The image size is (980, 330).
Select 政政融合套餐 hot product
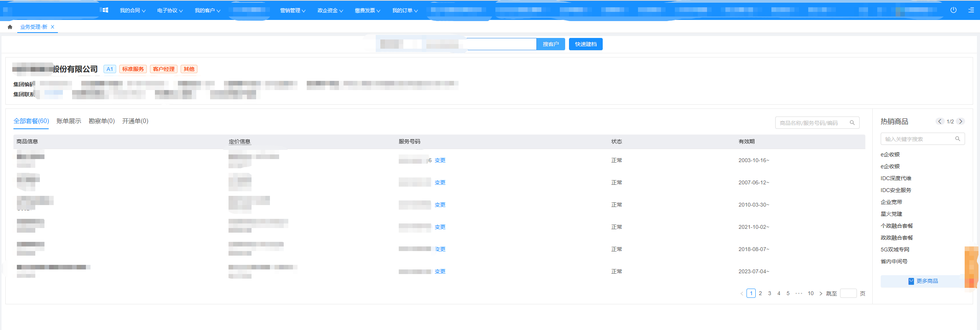click(897, 238)
